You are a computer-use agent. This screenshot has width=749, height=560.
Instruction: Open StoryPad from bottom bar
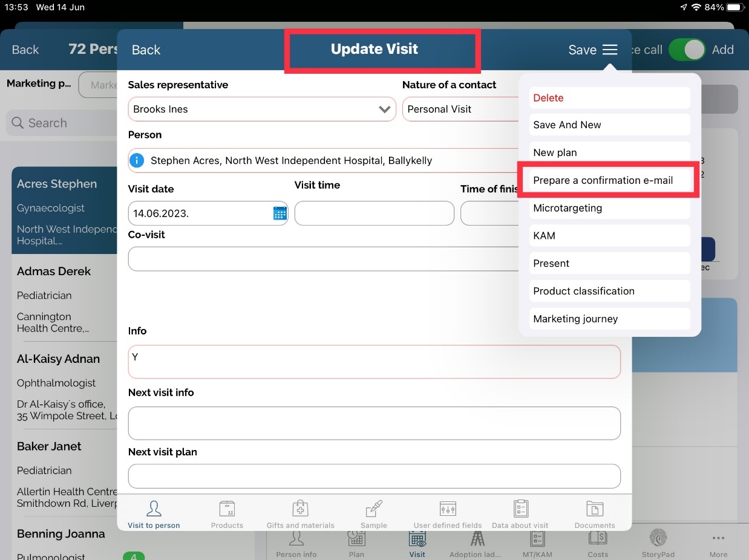(658, 542)
